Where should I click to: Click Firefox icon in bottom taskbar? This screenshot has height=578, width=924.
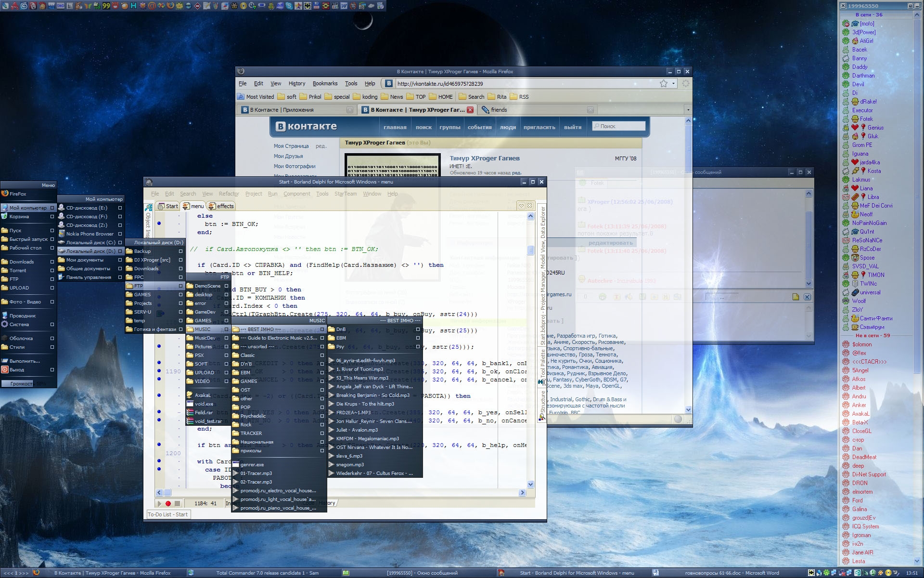coord(36,573)
